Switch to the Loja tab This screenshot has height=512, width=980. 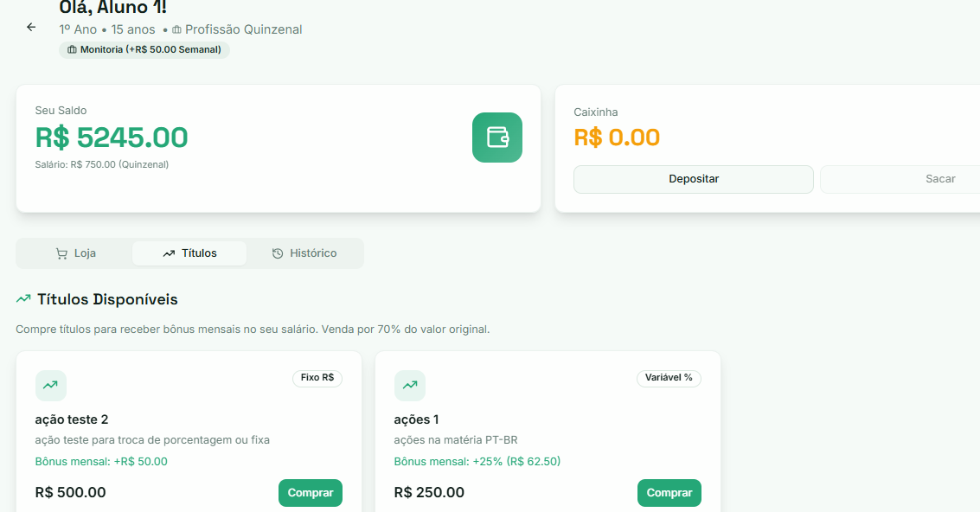tap(75, 253)
